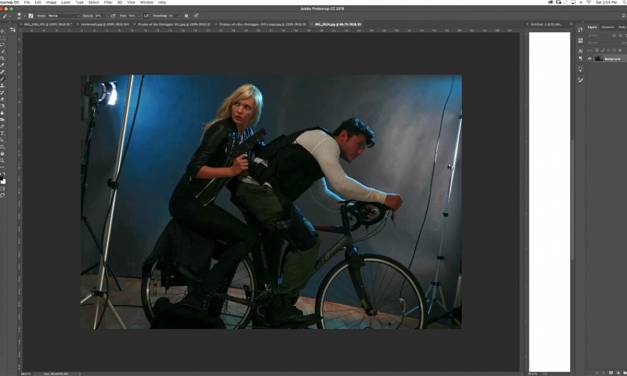627x376 pixels.
Task: Open the Filter menu
Action: [x=108, y=2]
